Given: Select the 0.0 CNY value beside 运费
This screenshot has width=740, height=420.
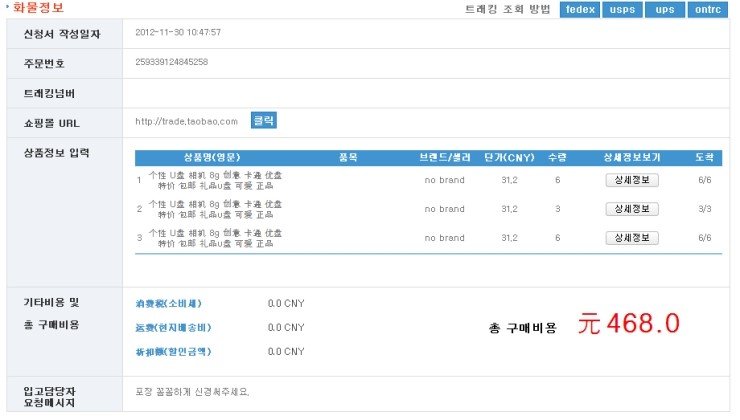Looking at the screenshot, I should (x=286, y=328).
